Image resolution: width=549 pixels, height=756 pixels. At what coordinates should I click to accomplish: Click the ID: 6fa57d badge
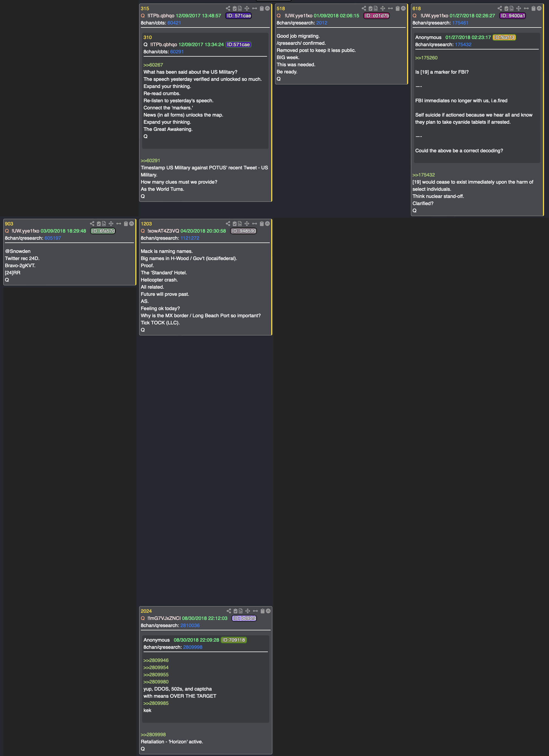tap(103, 231)
